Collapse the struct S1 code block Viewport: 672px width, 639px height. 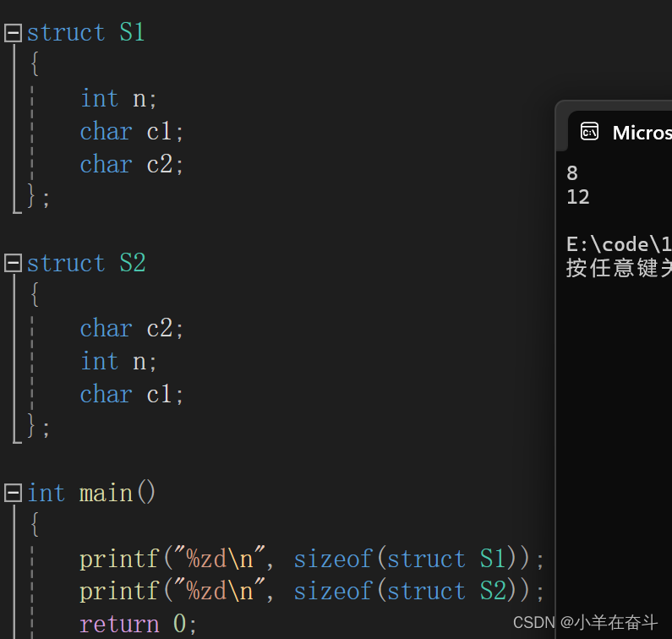pos(13,33)
